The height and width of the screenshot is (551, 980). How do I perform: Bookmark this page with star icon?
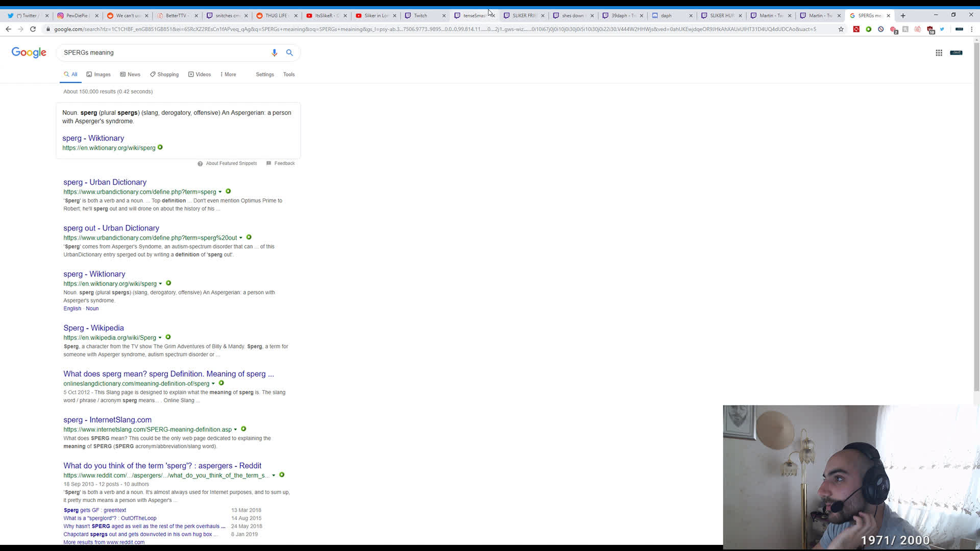pyautogui.click(x=841, y=29)
